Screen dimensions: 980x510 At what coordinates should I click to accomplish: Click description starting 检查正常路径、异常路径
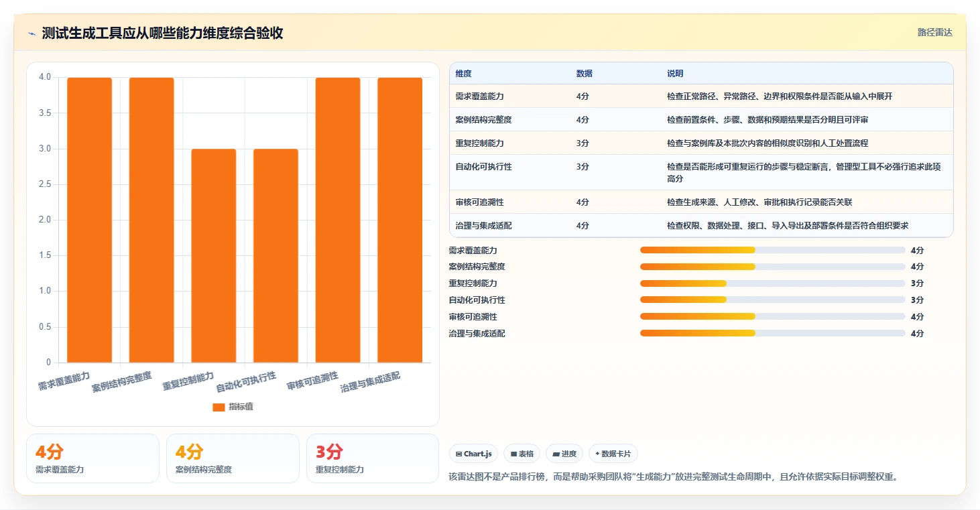780,97
